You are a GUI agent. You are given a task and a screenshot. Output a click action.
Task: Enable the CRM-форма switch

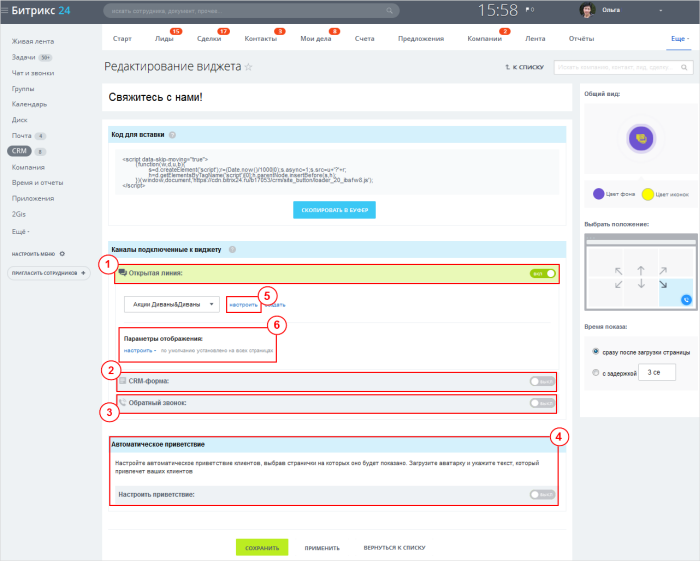click(x=542, y=382)
